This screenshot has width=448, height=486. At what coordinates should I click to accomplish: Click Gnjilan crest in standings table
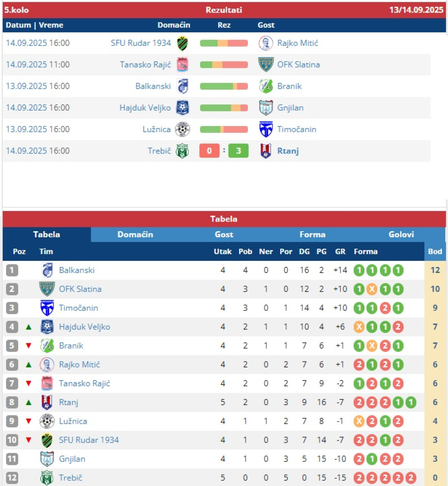(x=47, y=459)
